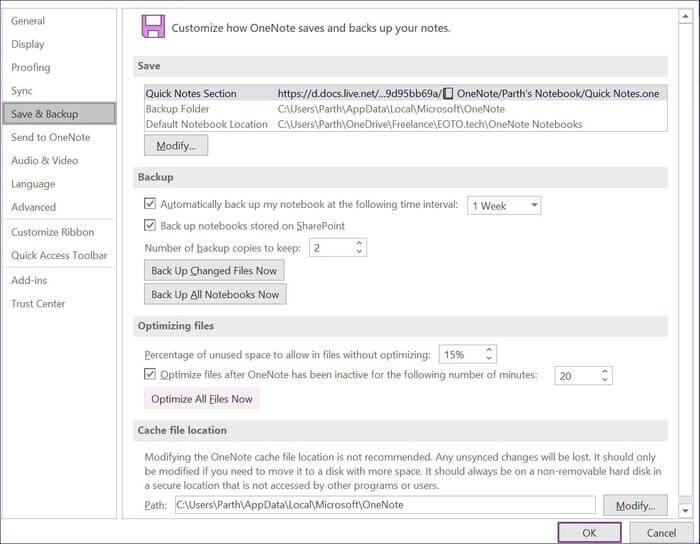Toggle Back up notebooks stored on SharePoint
Image resolution: width=700 pixels, height=544 pixels.
tap(150, 225)
